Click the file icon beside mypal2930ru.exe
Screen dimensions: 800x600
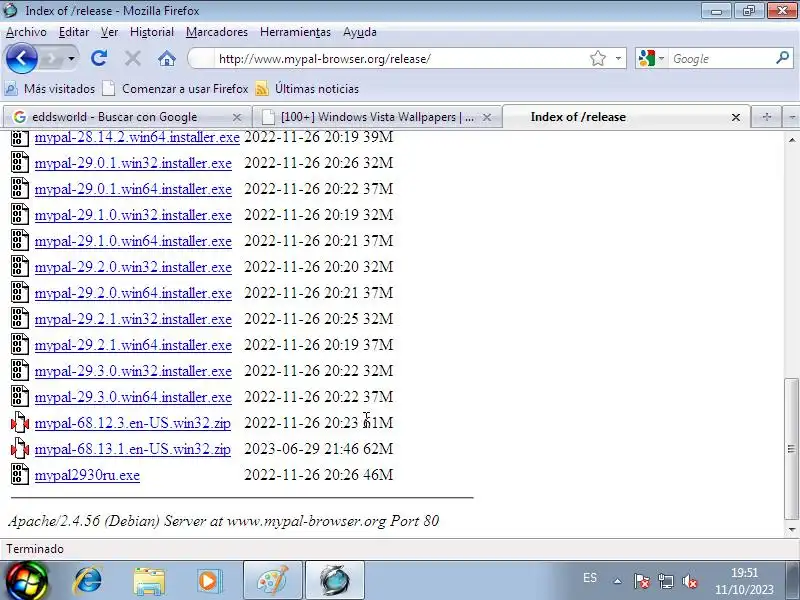pos(20,475)
